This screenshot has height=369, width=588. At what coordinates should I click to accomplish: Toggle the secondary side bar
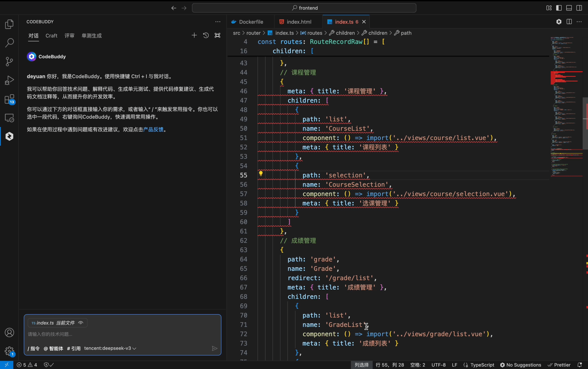pyautogui.click(x=579, y=8)
